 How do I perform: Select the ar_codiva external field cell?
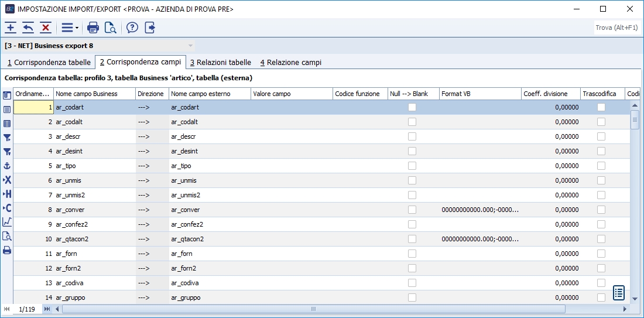(210, 283)
